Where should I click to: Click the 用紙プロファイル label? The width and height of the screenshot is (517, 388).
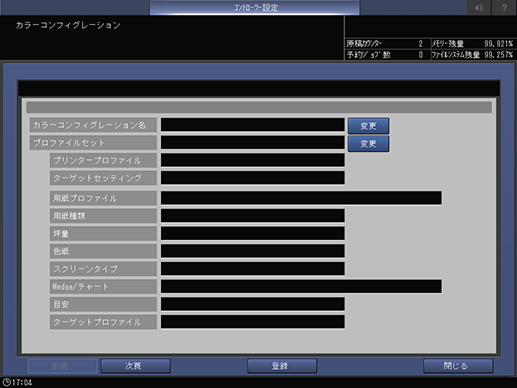[x=103, y=198]
